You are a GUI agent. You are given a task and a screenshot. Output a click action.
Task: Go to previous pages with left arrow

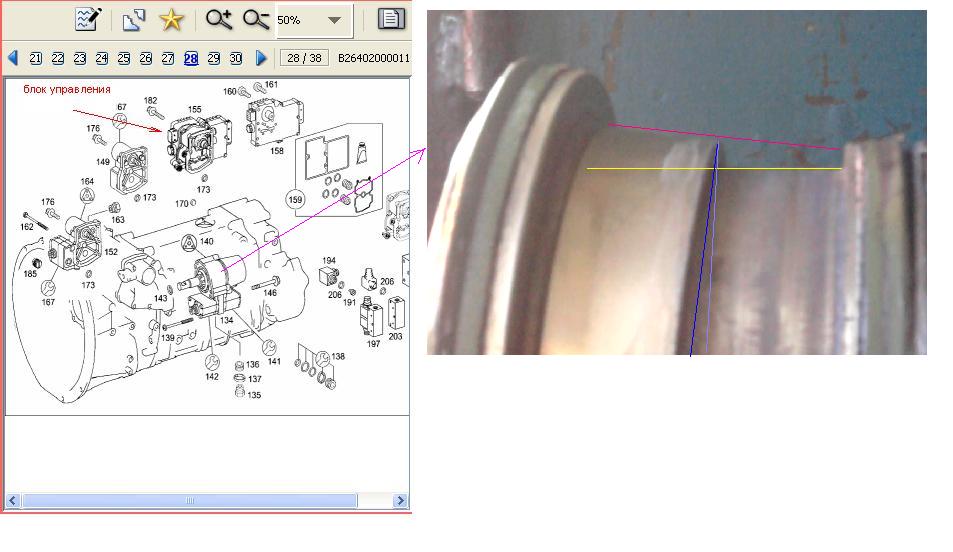pyautogui.click(x=13, y=58)
